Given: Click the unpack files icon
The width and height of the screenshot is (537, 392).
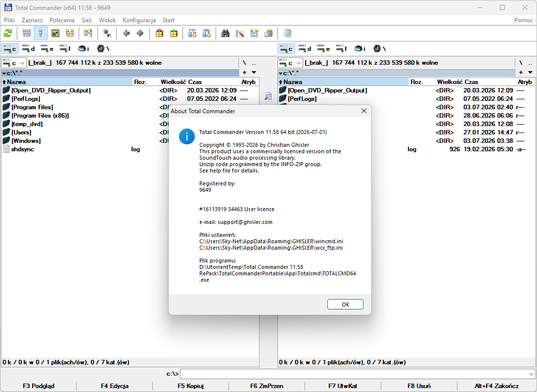Looking at the screenshot, I should coord(174,33).
